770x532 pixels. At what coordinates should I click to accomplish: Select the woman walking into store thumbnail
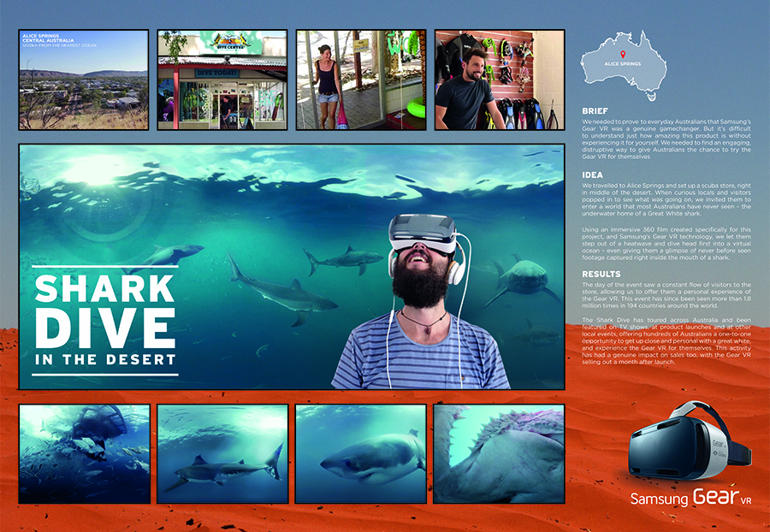click(361, 80)
